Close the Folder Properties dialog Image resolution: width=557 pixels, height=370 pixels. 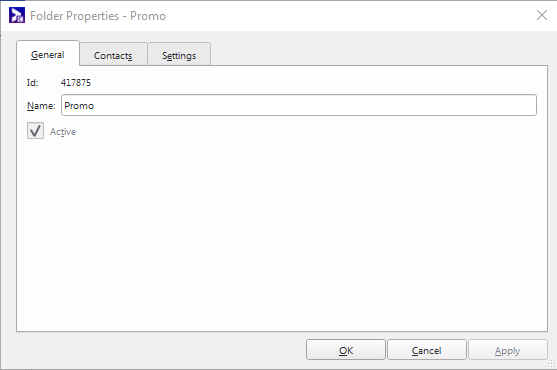[542, 15]
